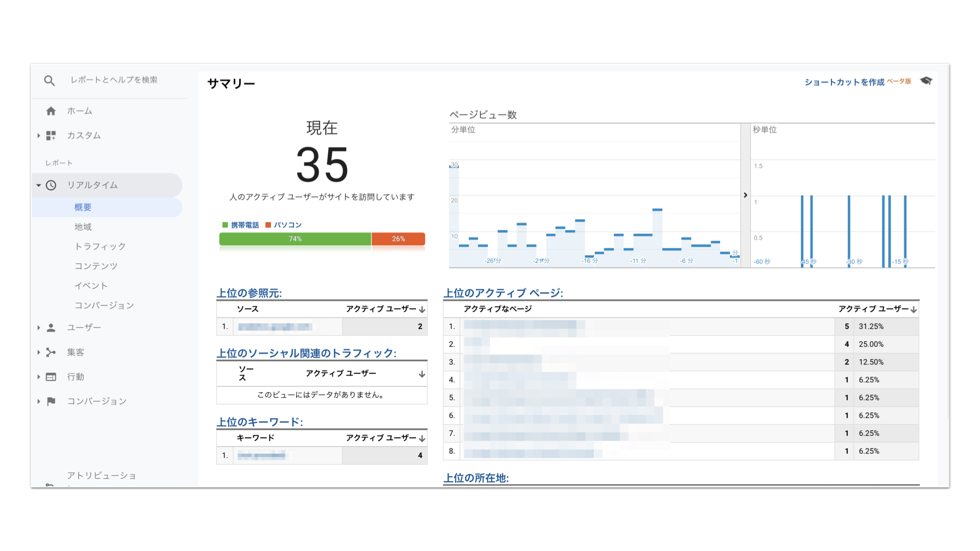Click the 30 peak bar in 分単位 chart
This screenshot has width=980, height=551.
[x=454, y=215]
